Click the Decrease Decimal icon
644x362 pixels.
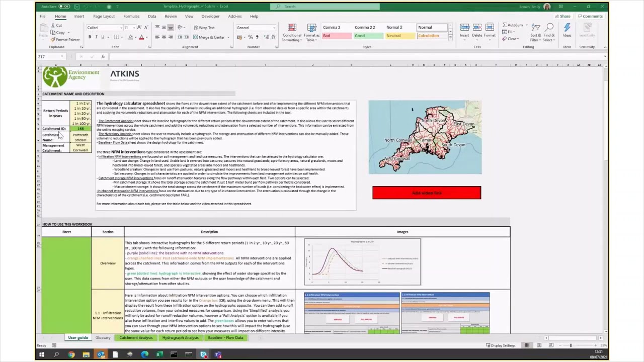click(273, 37)
